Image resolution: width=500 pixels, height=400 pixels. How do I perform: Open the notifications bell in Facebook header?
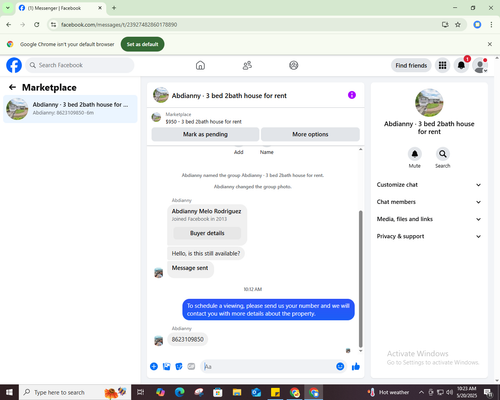click(461, 65)
